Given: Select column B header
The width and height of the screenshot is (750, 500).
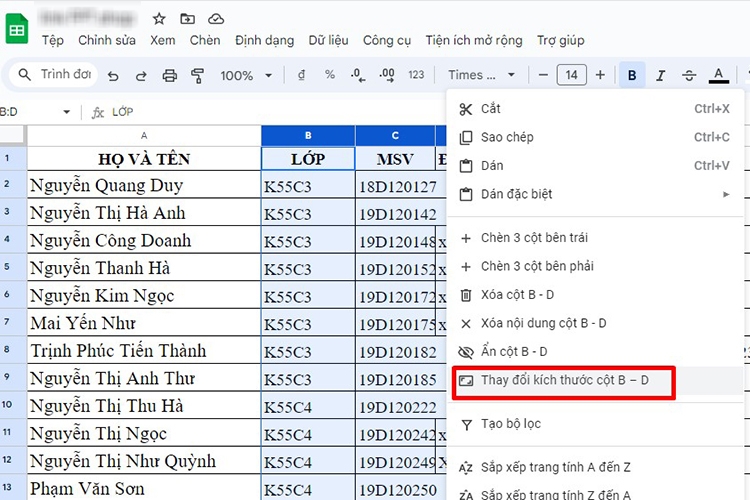Looking at the screenshot, I should (308, 136).
